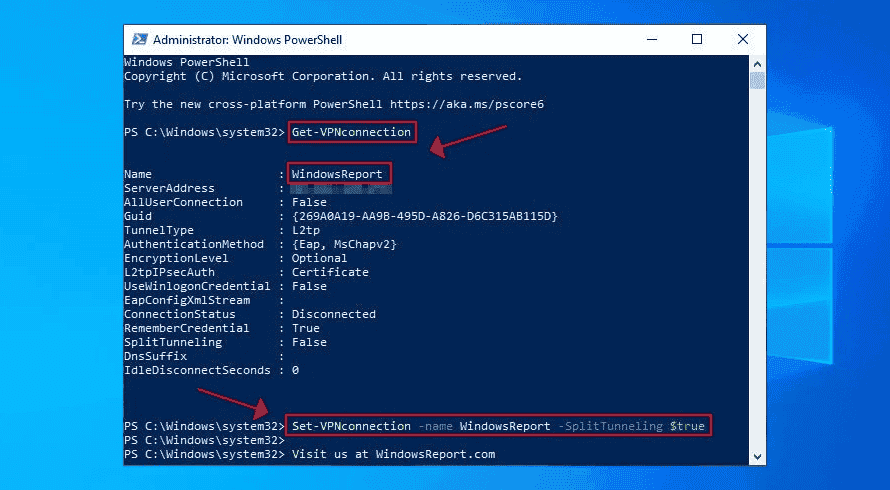Click the {Eap, MsChapv2} authentication value
This screenshot has width=890, height=490.
coord(344,244)
